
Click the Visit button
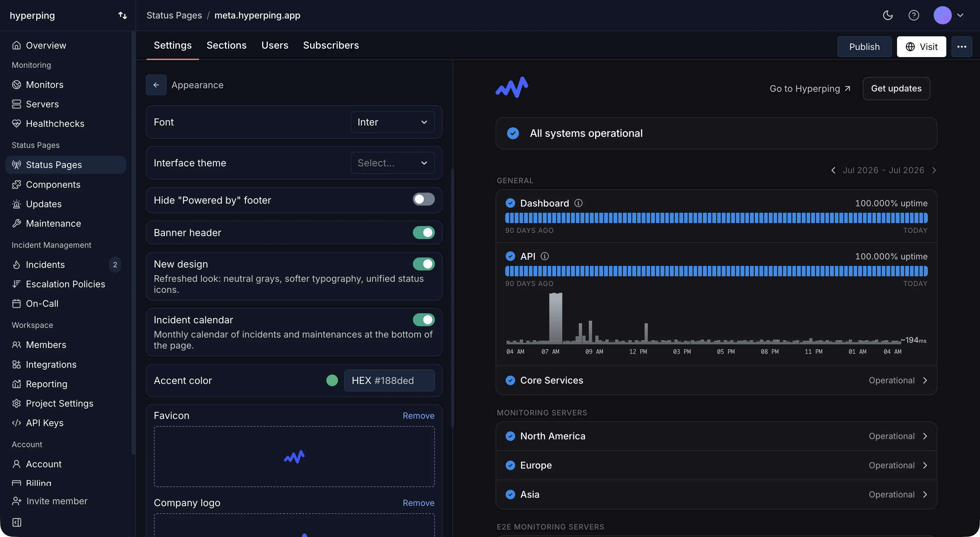921,46
